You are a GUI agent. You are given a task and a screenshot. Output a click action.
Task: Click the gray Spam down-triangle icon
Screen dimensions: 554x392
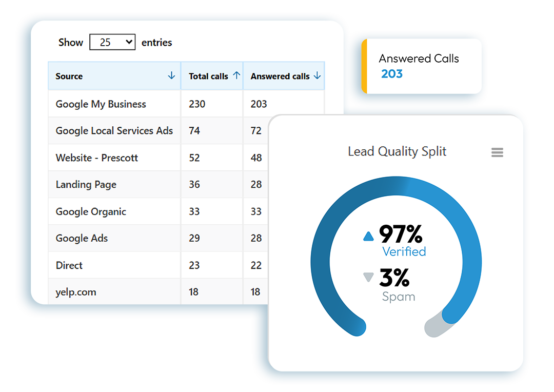tap(368, 278)
